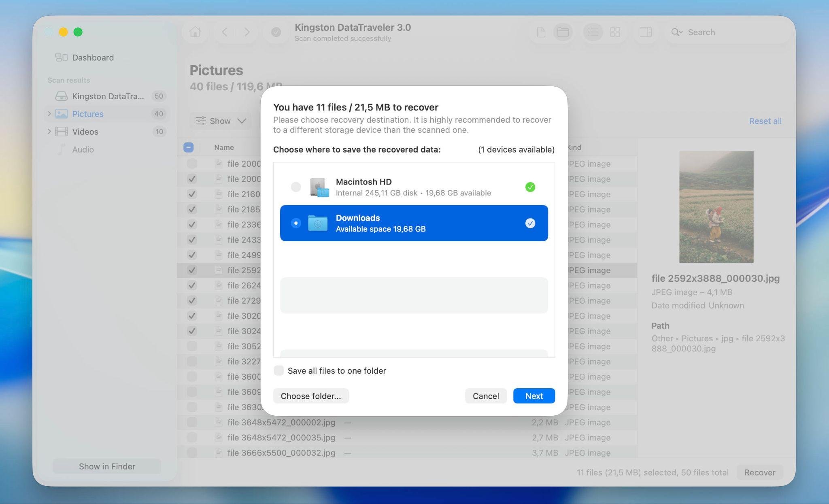Select the Downloads radio button
Screen dimensions: 829x504
(x=296, y=223)
